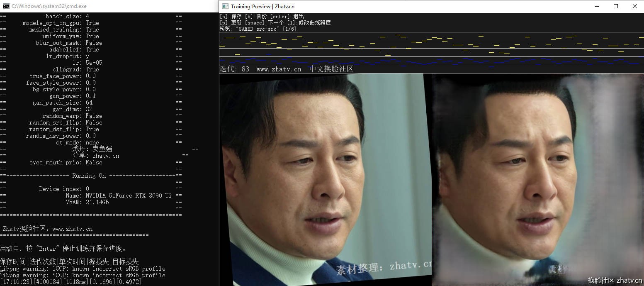
Task: Click 'www.zhatv.cn' beside the iteration counter
Action: coord(279,69)
